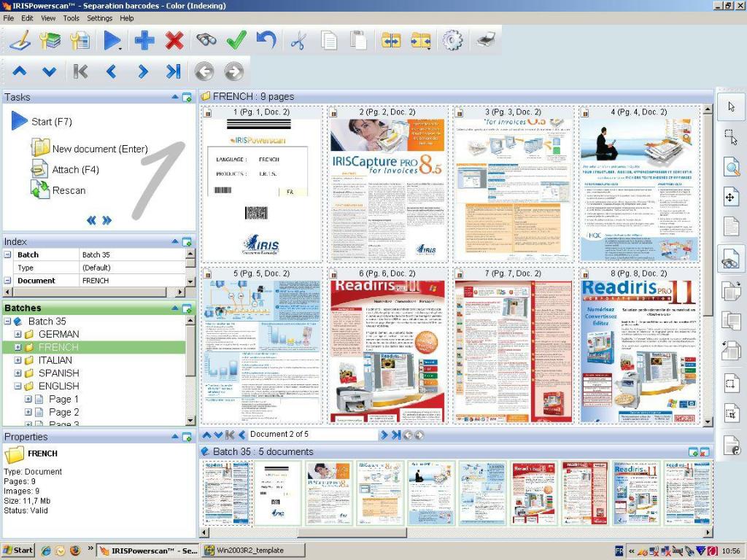Viewport: 747px width, 560px height.
Task: Select the pointer arrow tool in the right toolbar
Action: (x=731, y=106)
